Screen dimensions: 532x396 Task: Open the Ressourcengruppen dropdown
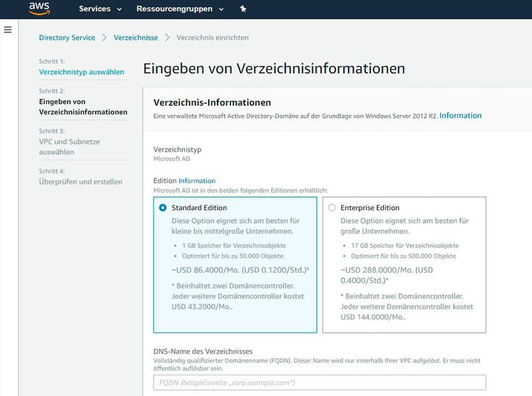tap(174, 9)
